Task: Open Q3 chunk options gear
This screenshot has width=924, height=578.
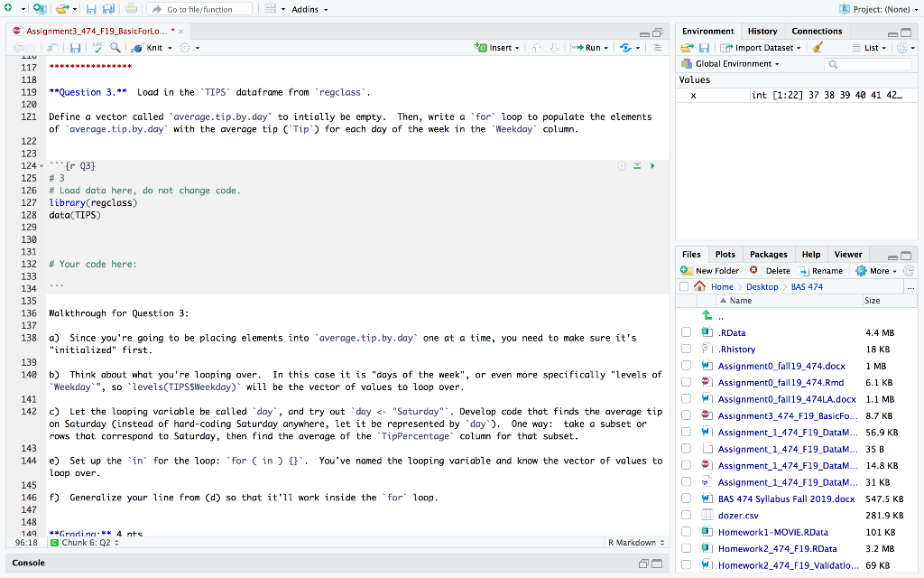Action: click(622, 166)
